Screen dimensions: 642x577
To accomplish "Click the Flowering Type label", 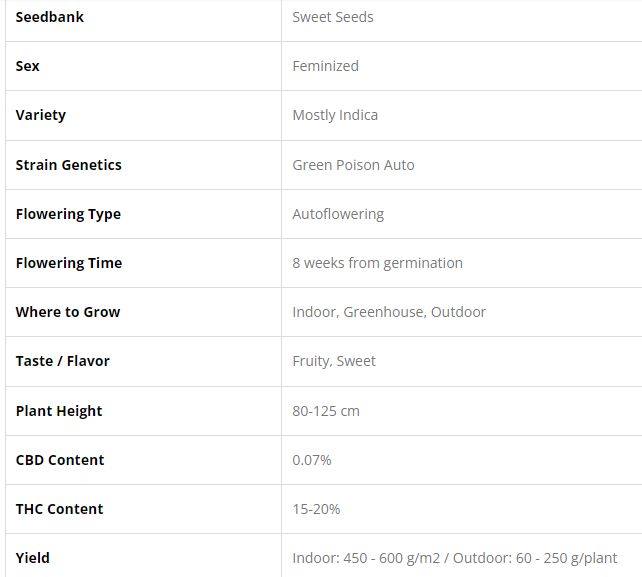I will tap(68, 214).
